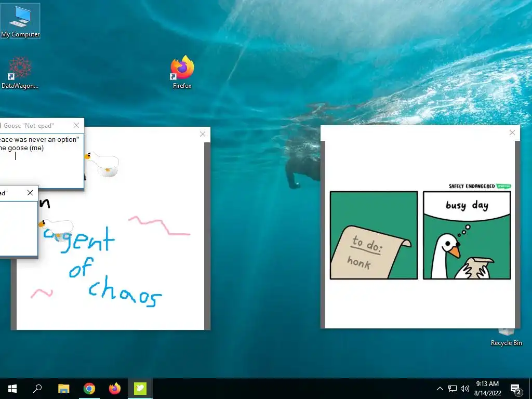Launch Google Chrome from the taskbar
The height and width of the screenshot is (399, 532).
coord(89,389)
